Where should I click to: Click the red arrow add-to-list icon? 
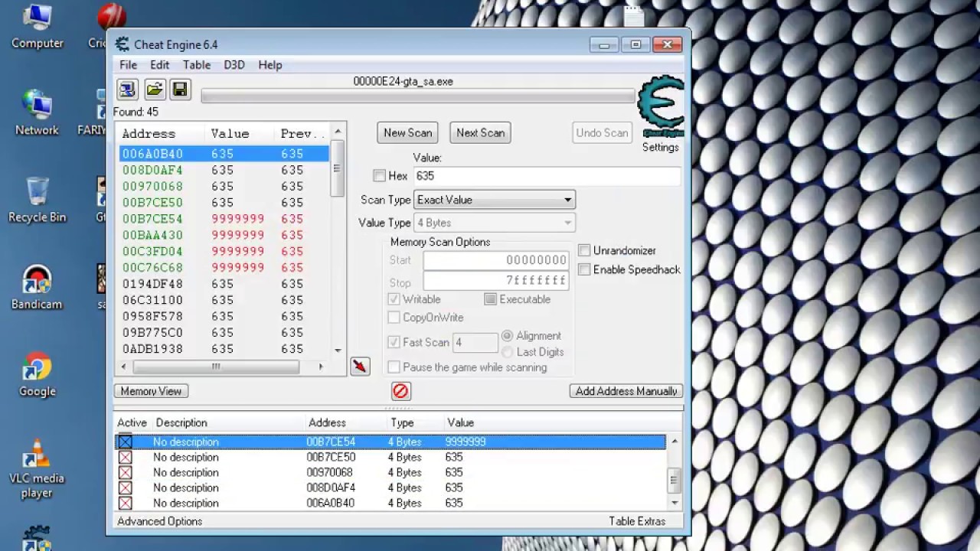[x=359, y=367]
